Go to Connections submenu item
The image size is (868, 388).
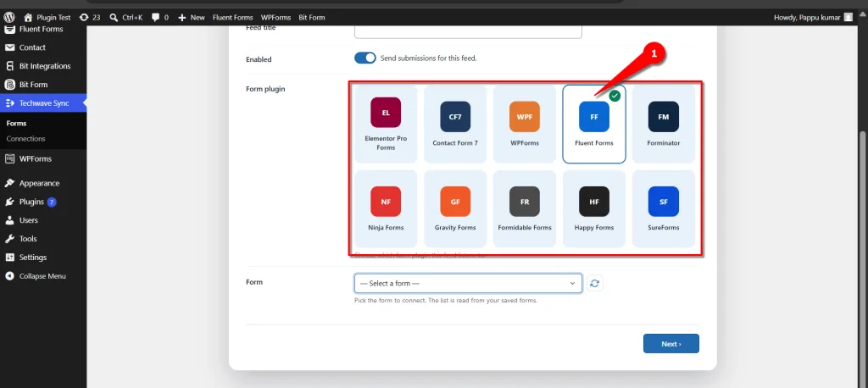point(26,138)
